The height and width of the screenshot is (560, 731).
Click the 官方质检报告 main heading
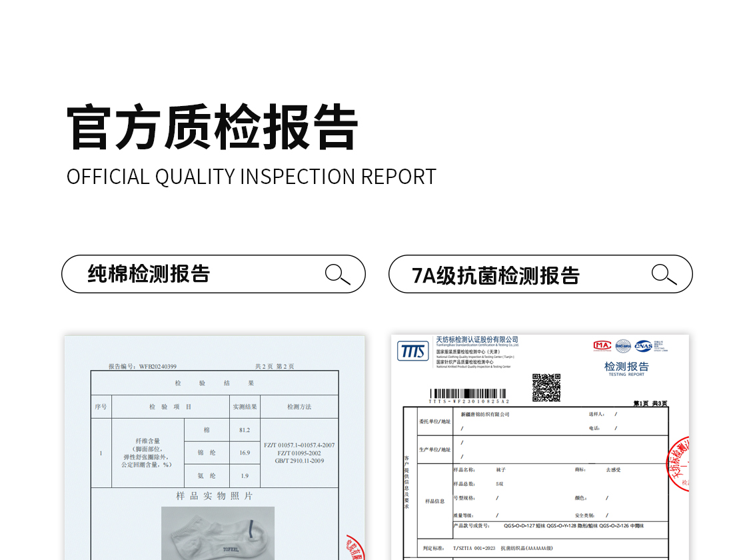pos(213,127)
